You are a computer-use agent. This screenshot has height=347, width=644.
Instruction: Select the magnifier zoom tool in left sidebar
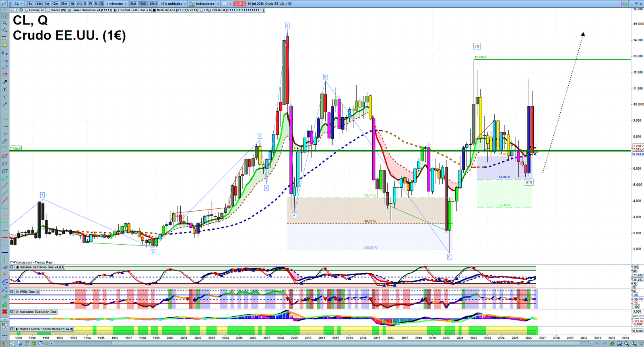click(4, 23)
